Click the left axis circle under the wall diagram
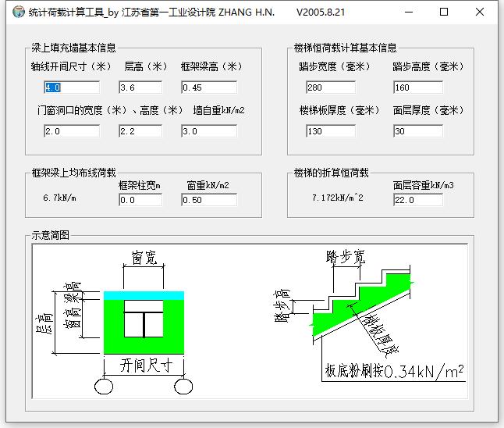The image size is (504, 428). point(104,387)
